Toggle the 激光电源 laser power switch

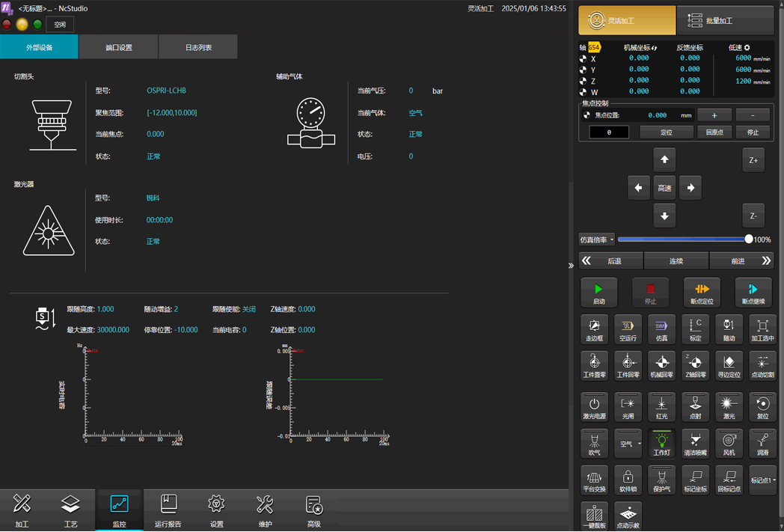pyautogui.click(x=594, y=407)
